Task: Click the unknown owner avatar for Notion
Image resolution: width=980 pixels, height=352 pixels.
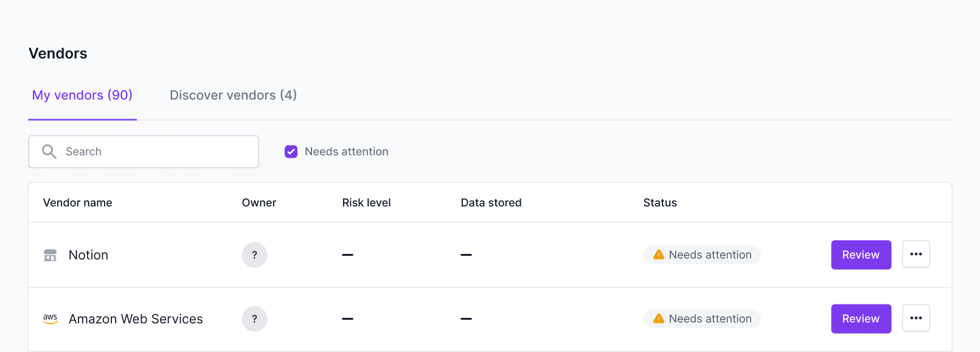Action: tap(254, 255)
